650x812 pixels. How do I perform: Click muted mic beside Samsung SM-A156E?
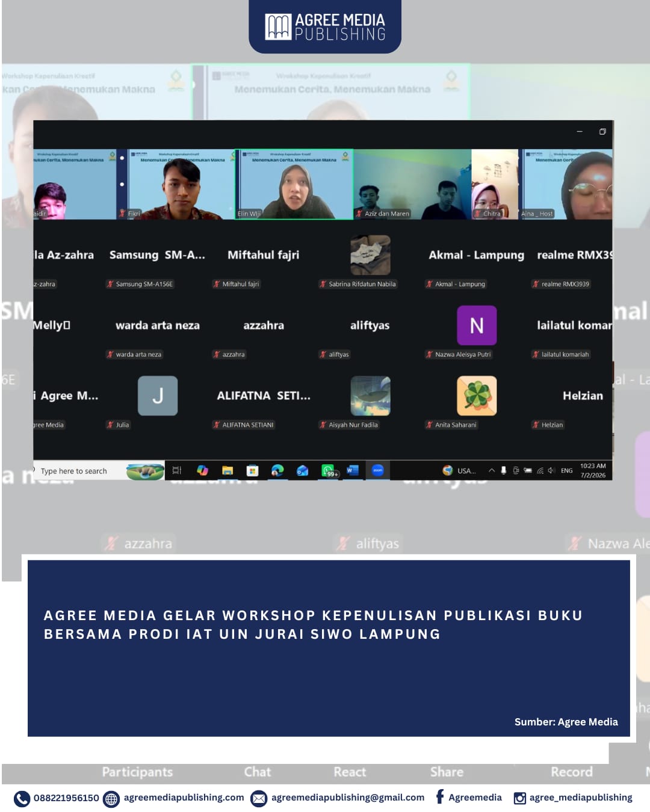[110, 284]
